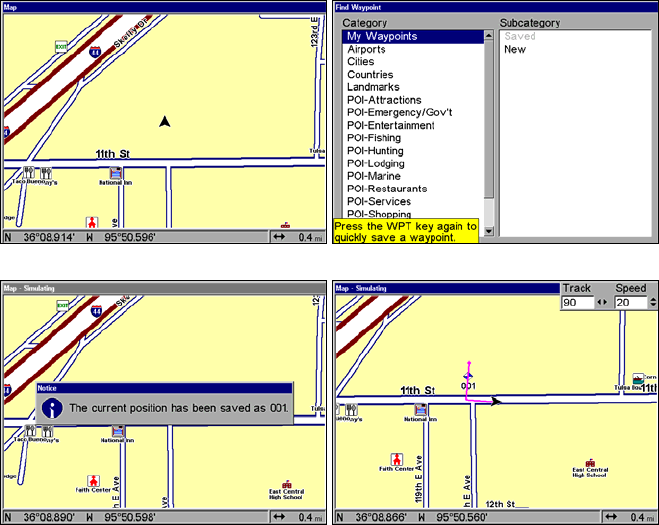The width and height of the screenshot is (659, 525).
Task: Click the green EXIT sign icon in the non-simulating Map window
Action: (61, 47)
